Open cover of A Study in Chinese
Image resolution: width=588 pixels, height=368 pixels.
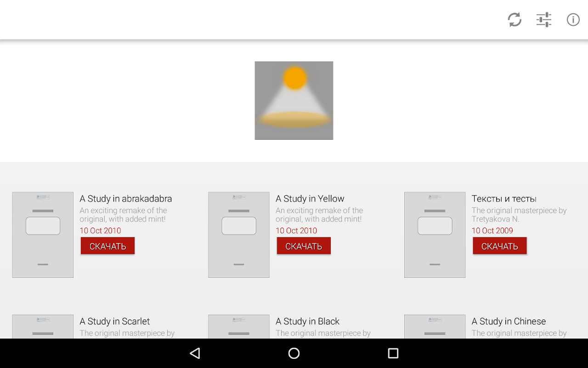pyautogui.click(x=435, y=327)
